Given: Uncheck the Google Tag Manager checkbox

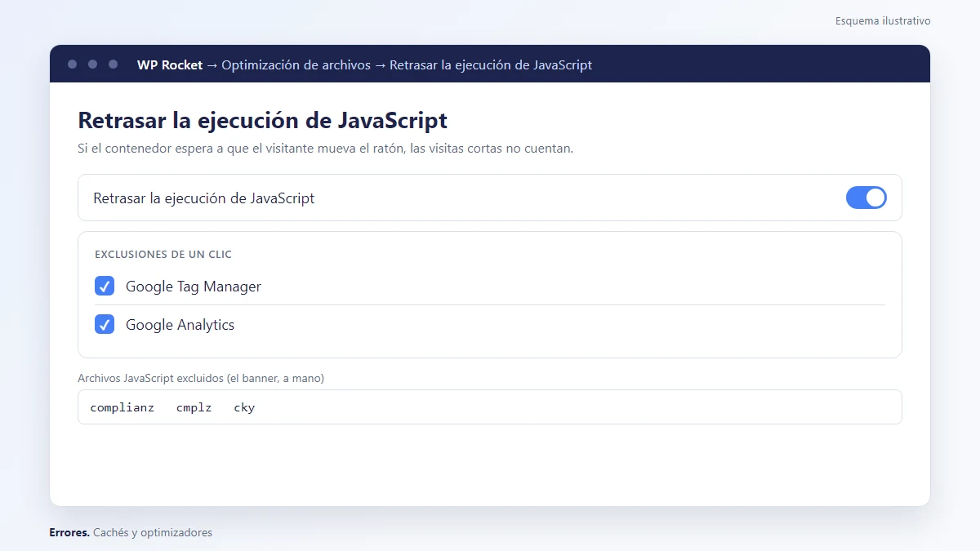Looking at the screenshot, I should pyautogui.click(x=105, y=286).
